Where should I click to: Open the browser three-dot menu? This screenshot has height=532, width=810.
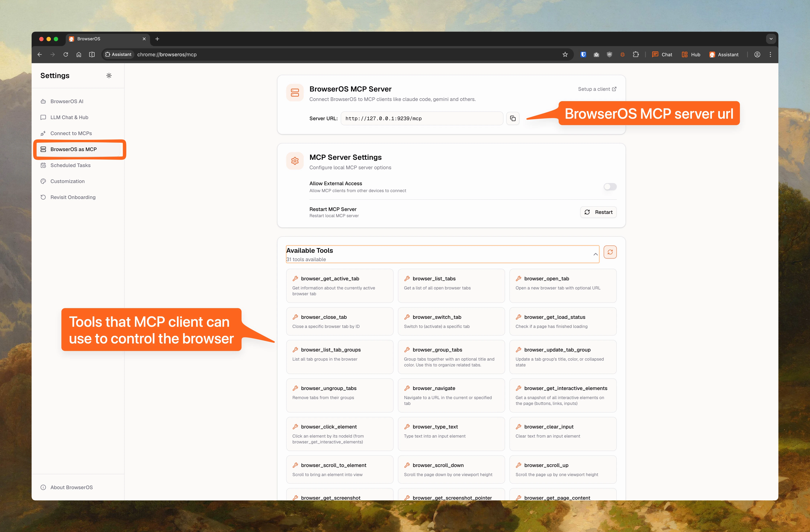click(770, 54)
